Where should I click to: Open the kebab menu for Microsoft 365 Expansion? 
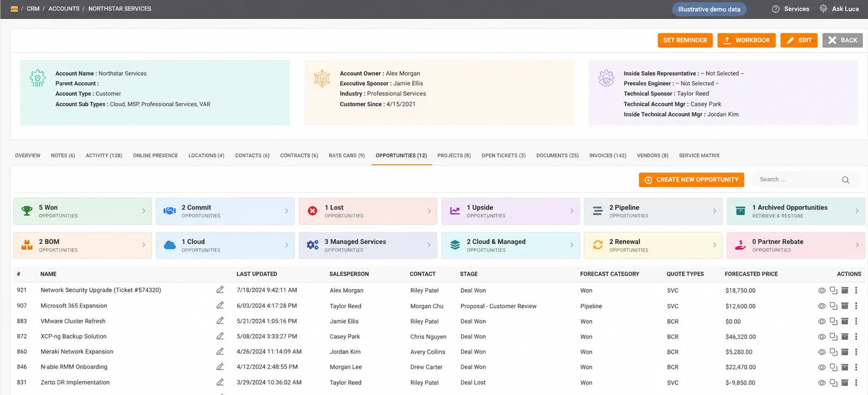click(x=856, y=306)
